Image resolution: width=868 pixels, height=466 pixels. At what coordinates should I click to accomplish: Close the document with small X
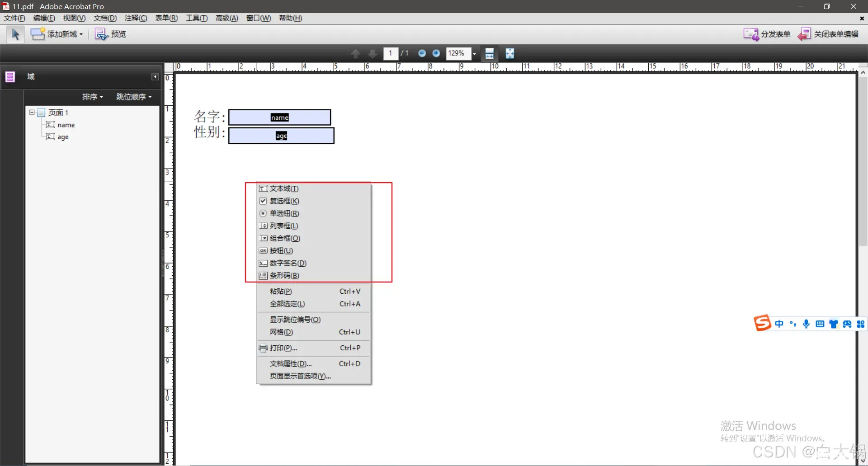862,19
